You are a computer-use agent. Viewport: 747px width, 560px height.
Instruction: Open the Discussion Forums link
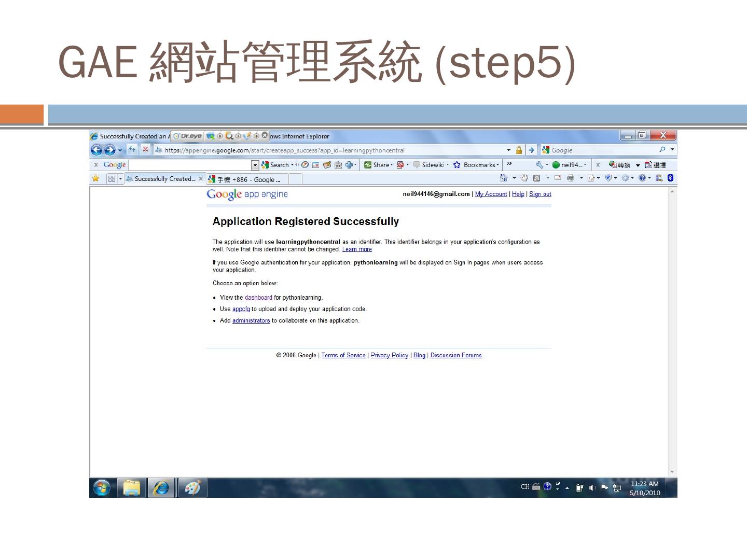tap(456, 355)
